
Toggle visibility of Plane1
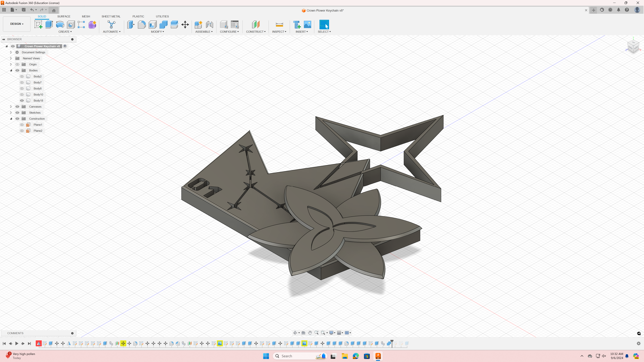click(x=22, y=125)
